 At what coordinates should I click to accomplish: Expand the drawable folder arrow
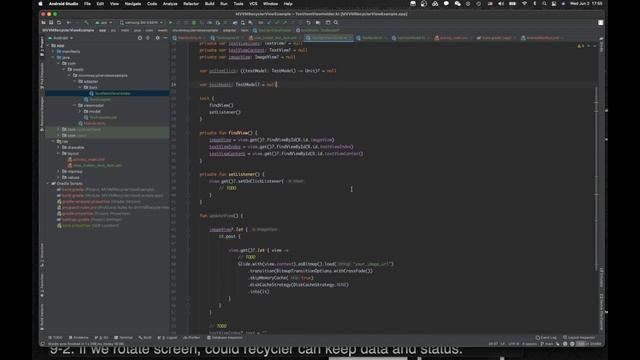pyautogui.click(x=59, y=147)
